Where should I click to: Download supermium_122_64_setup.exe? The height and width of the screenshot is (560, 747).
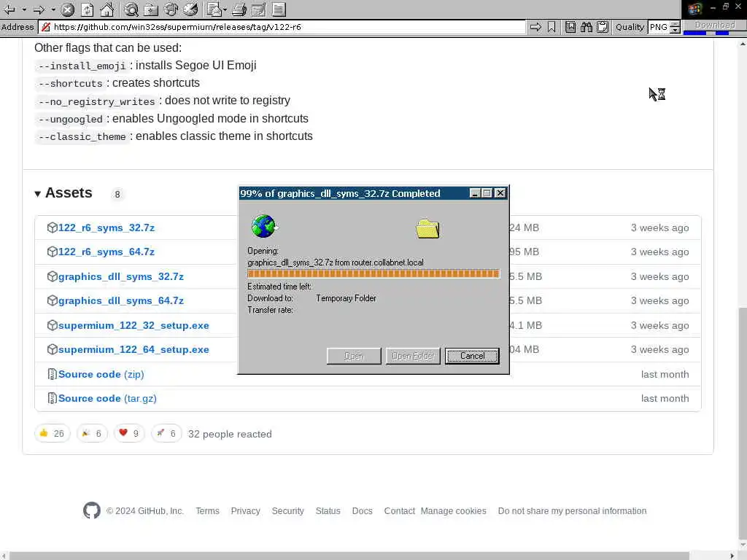pos(133,349)
